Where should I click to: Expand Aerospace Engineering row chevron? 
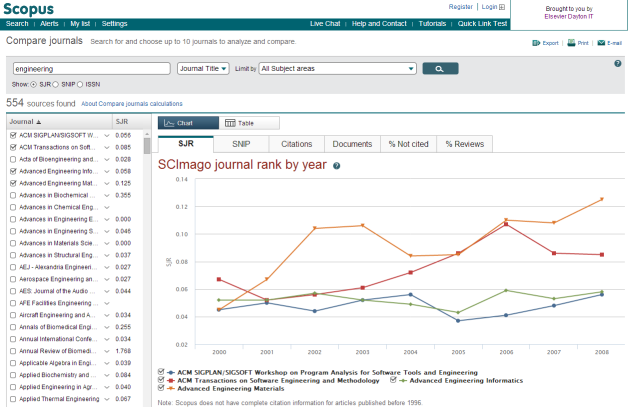tap(107, 279)
